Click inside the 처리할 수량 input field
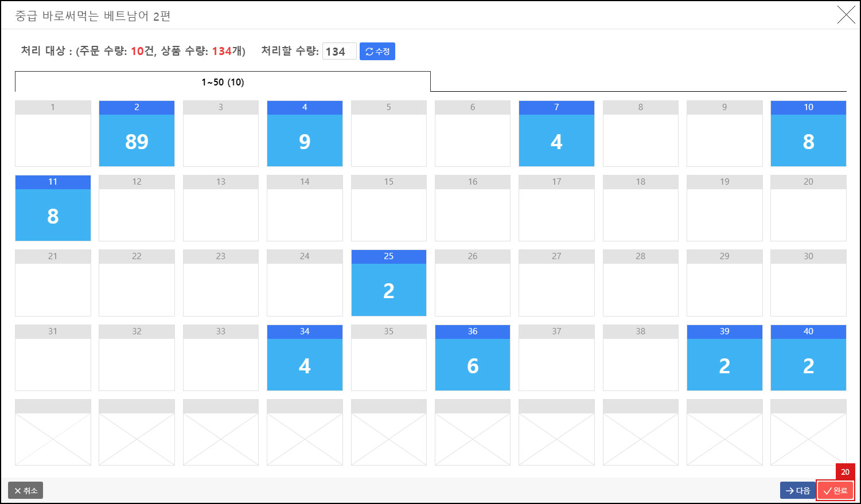861x504 pixels. [338, 51]
